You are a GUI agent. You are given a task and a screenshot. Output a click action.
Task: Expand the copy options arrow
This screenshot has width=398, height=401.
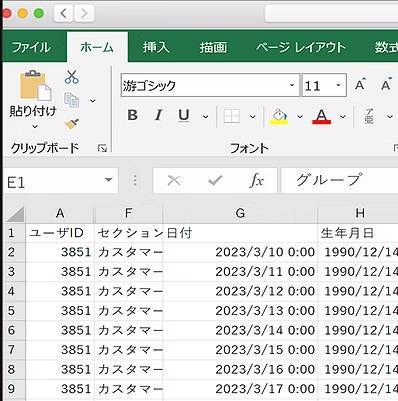click(93, 101)
